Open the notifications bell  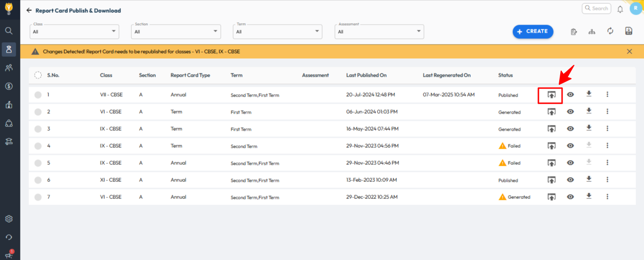click(x=620, y=9)
